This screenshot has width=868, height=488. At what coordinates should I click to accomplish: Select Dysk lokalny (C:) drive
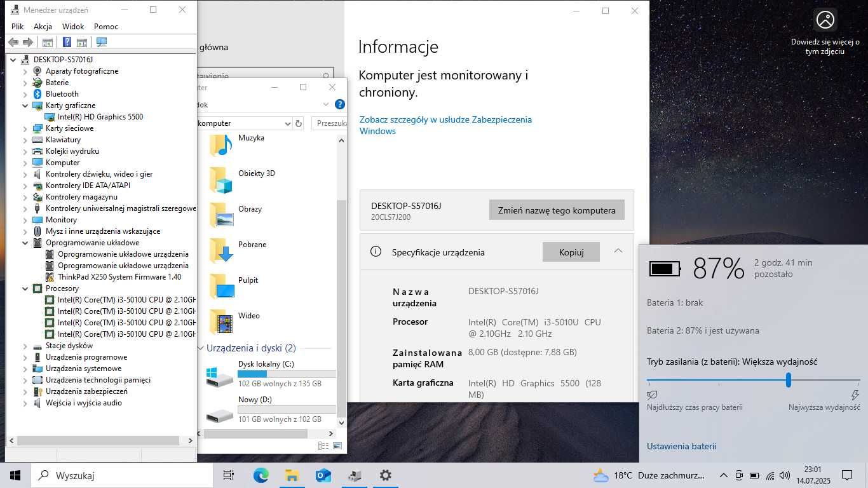point(270,375)
